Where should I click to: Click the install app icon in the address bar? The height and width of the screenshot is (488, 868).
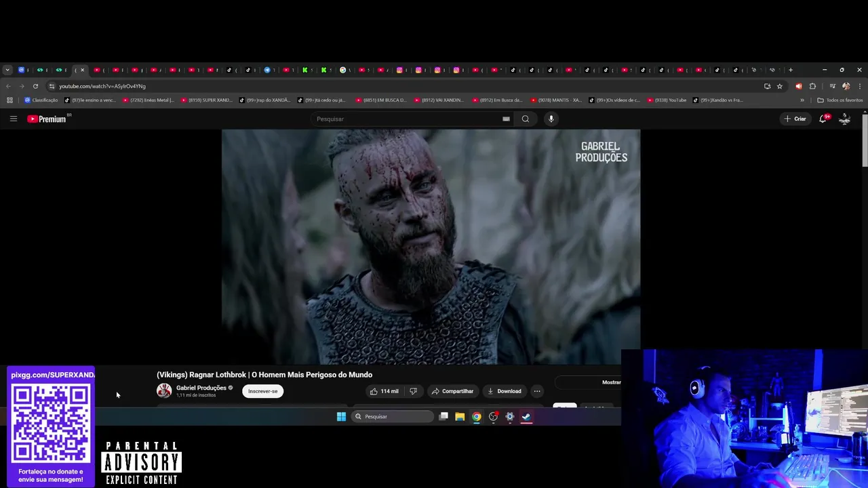pyautogui.click(x=767, y=86)
